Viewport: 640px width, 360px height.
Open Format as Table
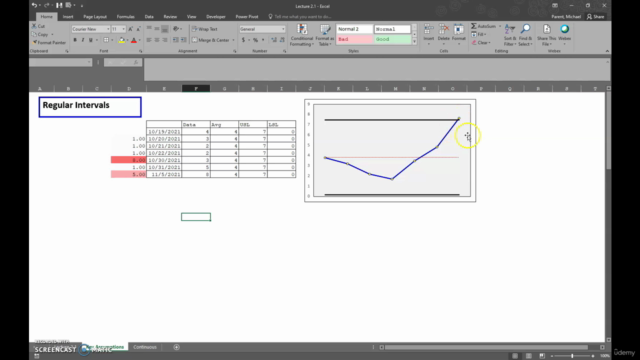(x=325, y=35)
